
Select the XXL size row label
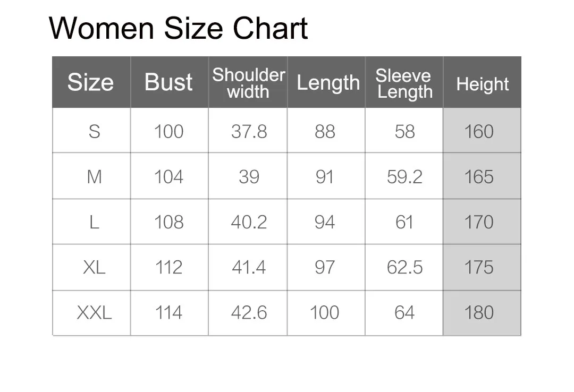(91, 313)
